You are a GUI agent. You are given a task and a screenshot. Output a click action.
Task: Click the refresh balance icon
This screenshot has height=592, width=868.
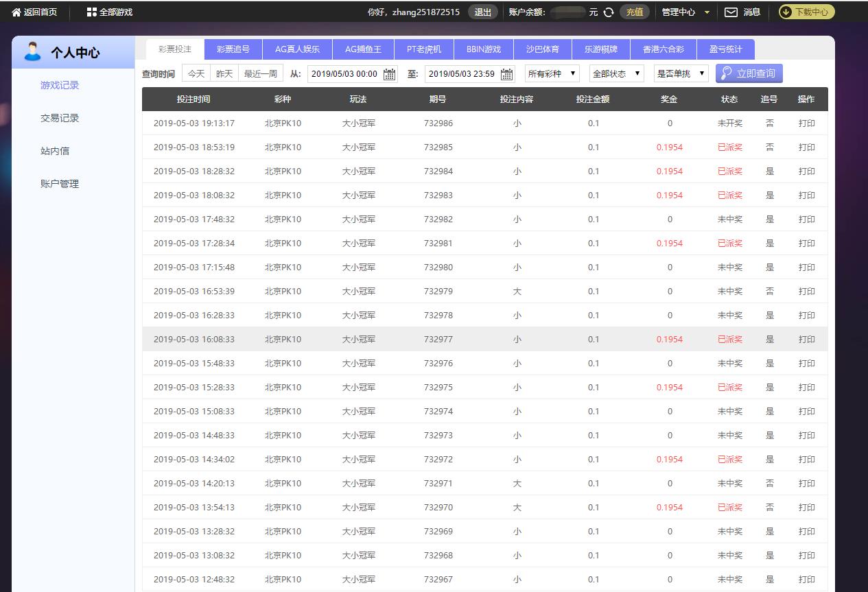pos(608,12)
